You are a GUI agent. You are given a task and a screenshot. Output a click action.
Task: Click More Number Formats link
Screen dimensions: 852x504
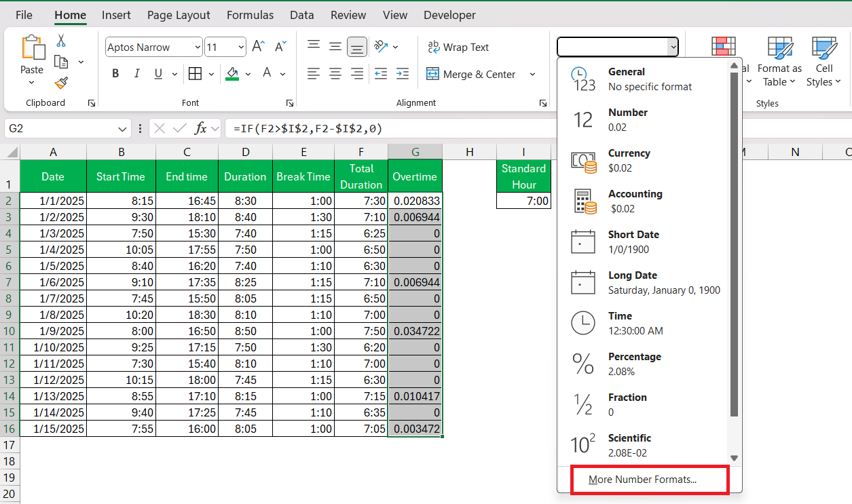click(642, 480)
